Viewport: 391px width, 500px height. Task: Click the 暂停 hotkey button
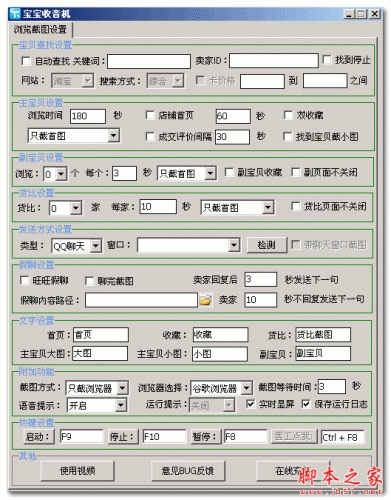pos(205,437)
